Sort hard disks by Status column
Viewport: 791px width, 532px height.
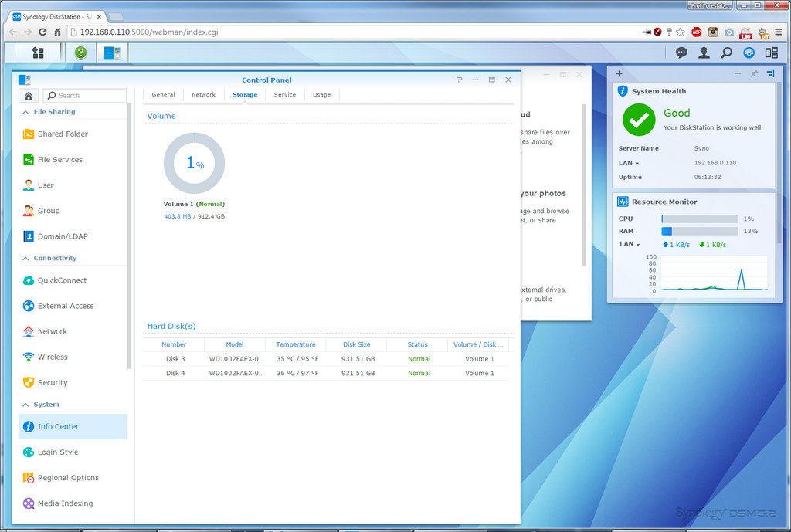click(417, 344)
